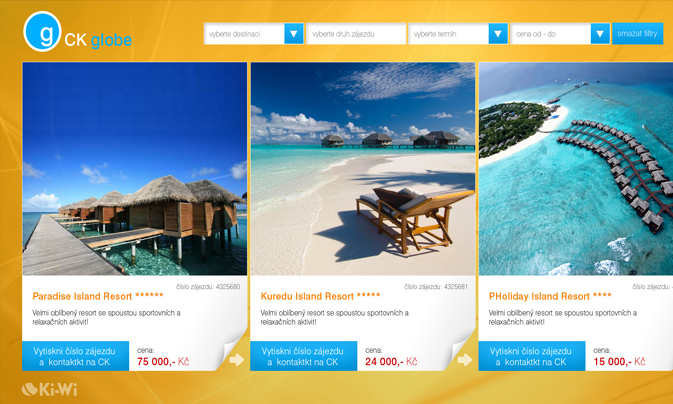Click the 75 000,- Kč price

[x=163, y=361]
